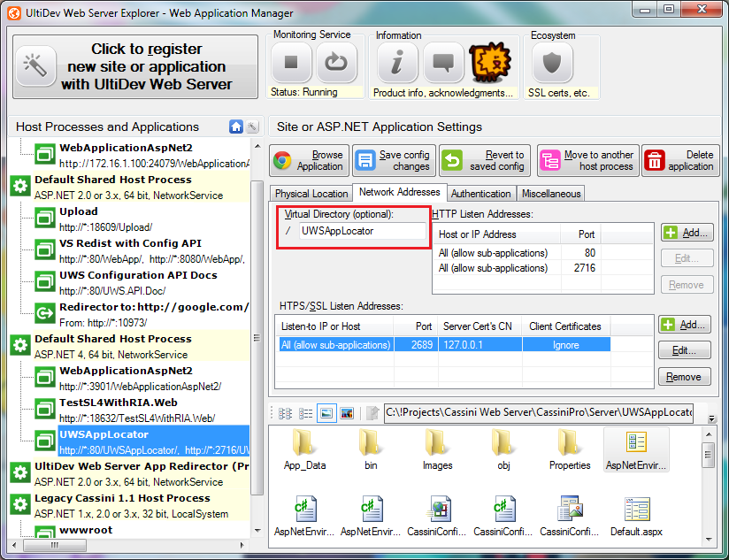Screen dimensions: 729x560
Task: Switch to the Physical Location tab
Action: pos(311,194)
